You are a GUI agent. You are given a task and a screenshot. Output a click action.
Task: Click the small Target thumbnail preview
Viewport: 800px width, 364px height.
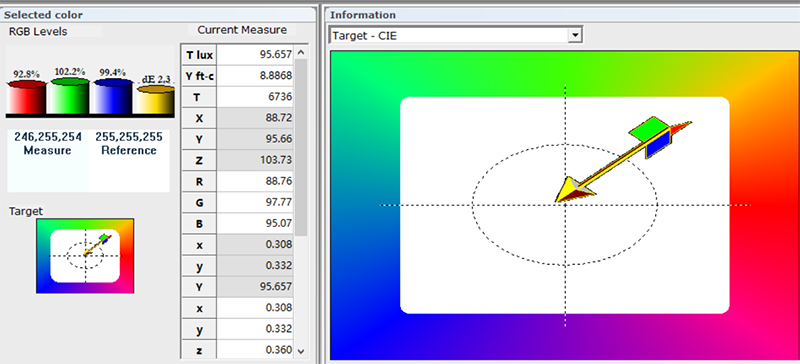click(85, 256)
